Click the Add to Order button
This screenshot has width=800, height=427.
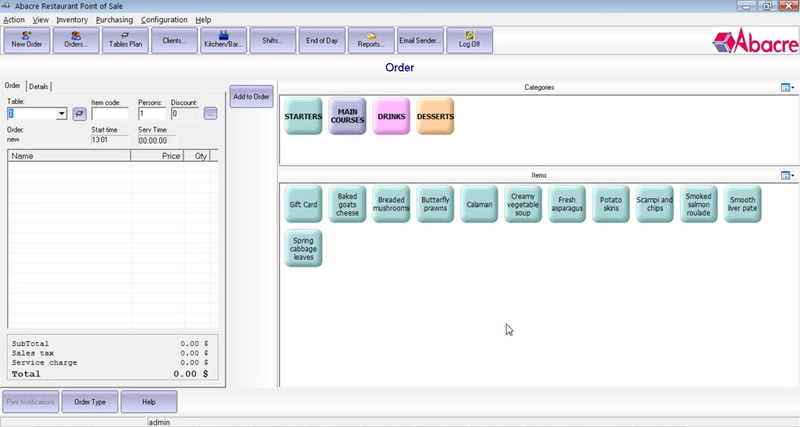tap(251, 97)
